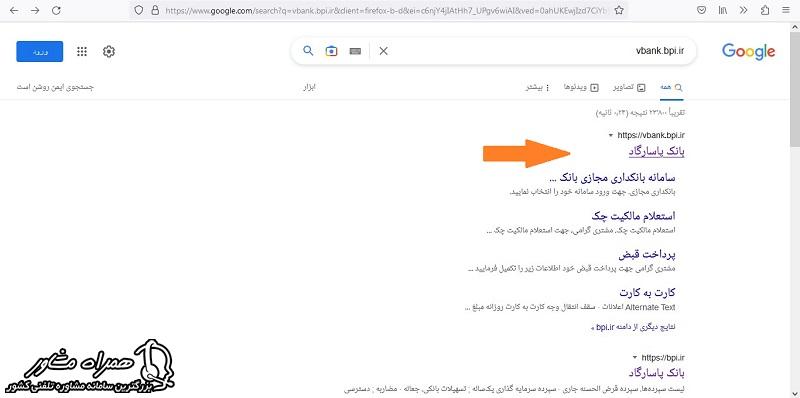Search by image with camera icon
The image size is (800, 398).
click(332, 51)
